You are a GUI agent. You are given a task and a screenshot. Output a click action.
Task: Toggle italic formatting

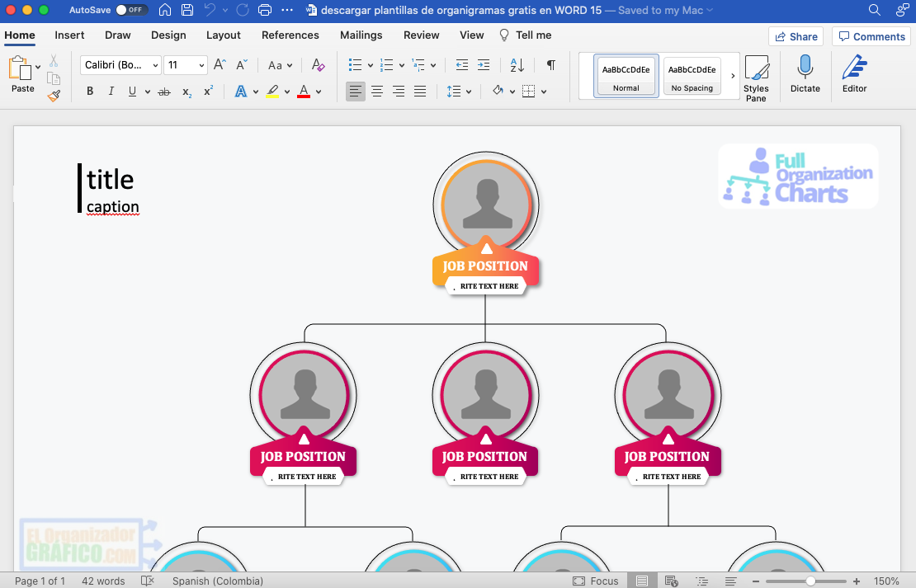(x=111, y=92)
